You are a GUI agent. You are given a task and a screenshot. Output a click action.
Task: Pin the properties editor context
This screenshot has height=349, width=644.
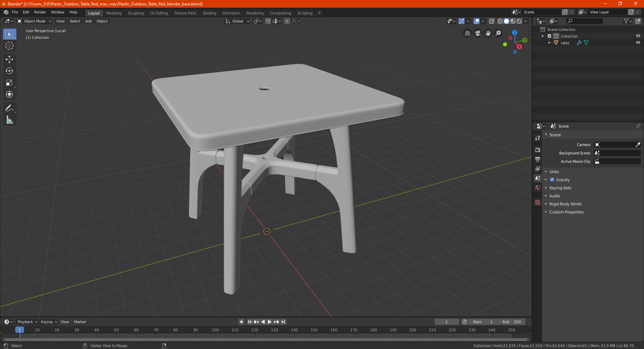click(x=638, y=126)
